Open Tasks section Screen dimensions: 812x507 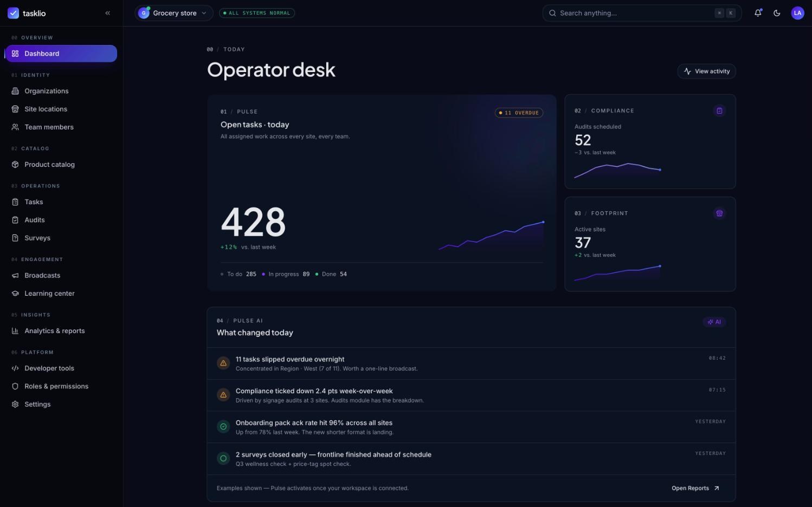click(61, 201)
